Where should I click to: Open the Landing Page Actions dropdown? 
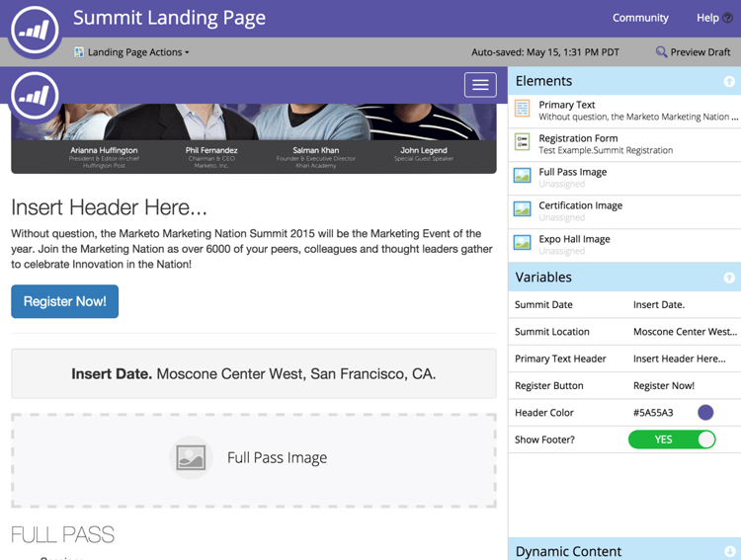tap(131, 52)
